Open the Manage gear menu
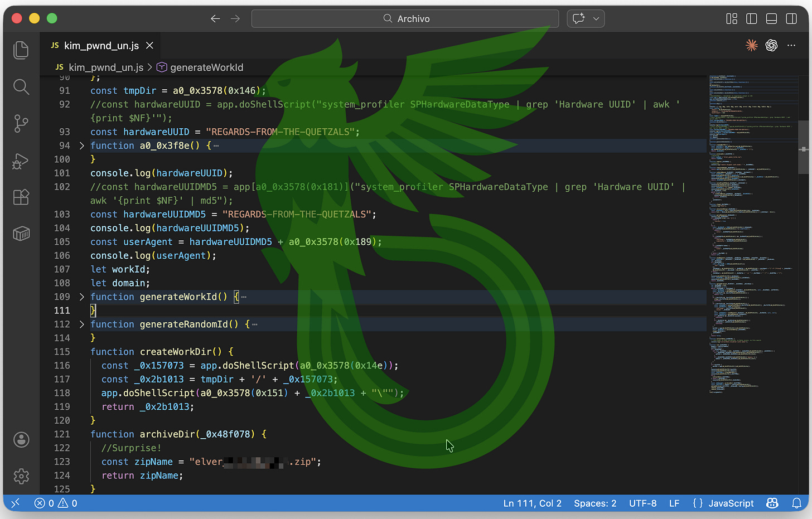The height and width of the screenshot is (519, 812). (x=21, y=476)
